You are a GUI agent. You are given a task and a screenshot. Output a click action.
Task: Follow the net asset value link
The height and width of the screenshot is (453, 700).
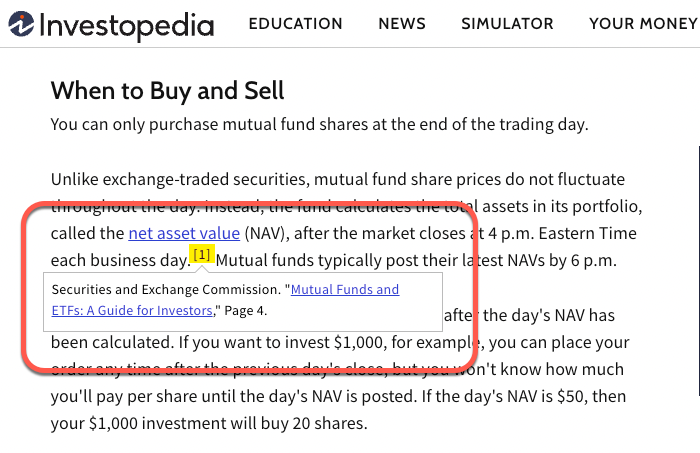(184, 233)
